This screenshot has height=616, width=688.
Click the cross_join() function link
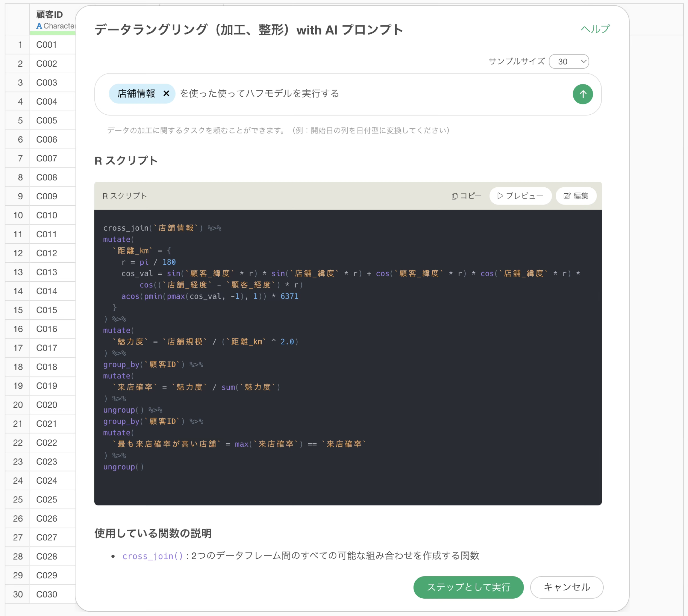tap(152, 556)
